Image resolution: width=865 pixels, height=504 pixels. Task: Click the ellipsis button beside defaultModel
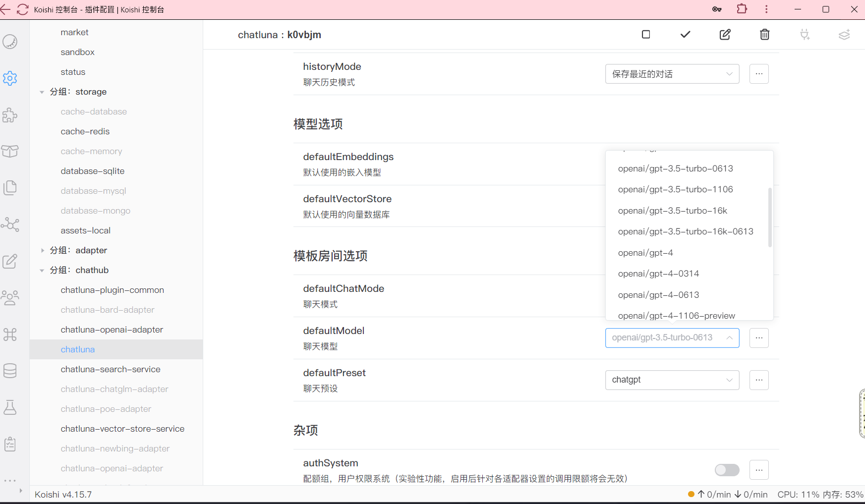pos(758,338)
